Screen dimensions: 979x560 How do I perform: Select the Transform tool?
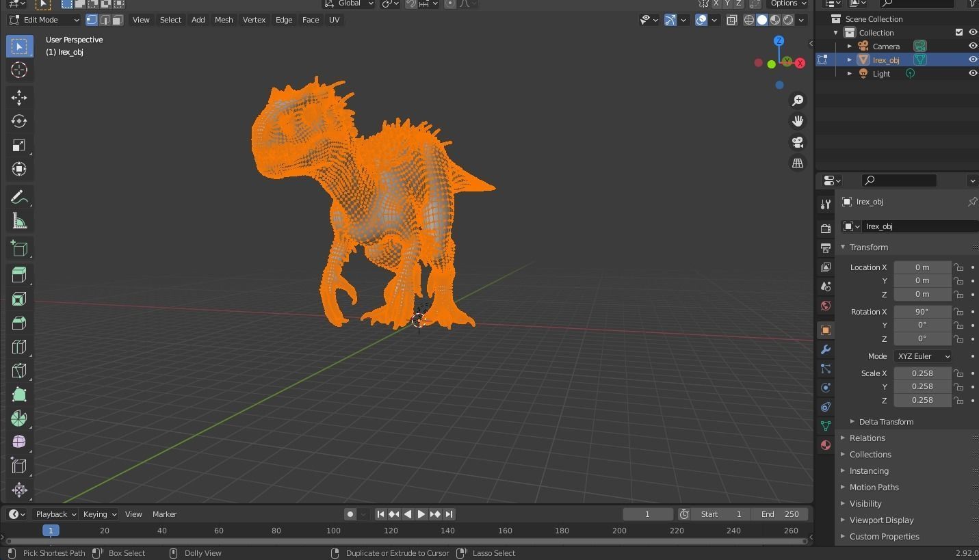[x=19, y=169]
